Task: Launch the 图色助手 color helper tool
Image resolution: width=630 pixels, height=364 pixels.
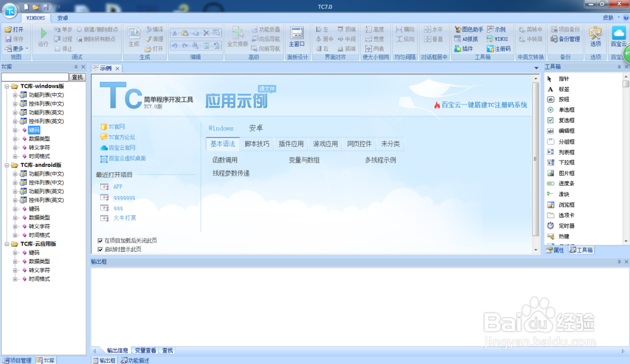Action: [469, 30]
